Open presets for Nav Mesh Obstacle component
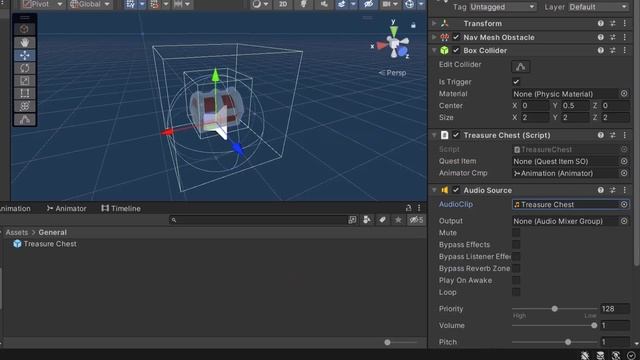 tap(613, 37)
